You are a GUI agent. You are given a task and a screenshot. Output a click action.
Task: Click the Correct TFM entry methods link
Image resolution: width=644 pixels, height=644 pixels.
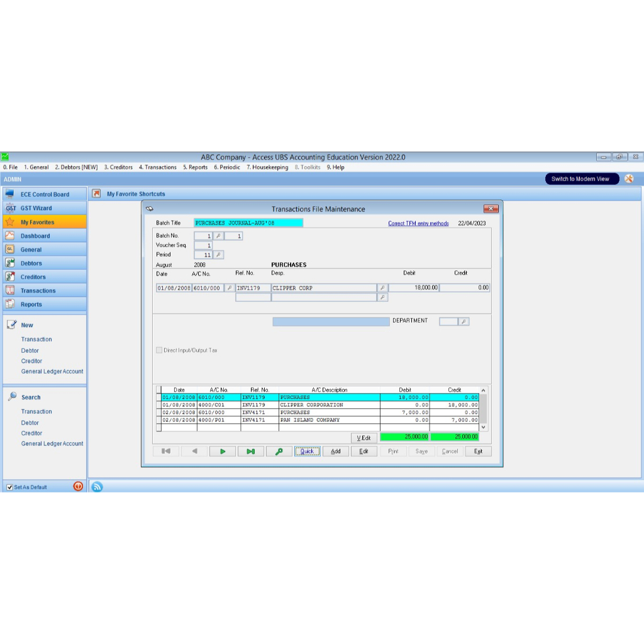point(418,223)
